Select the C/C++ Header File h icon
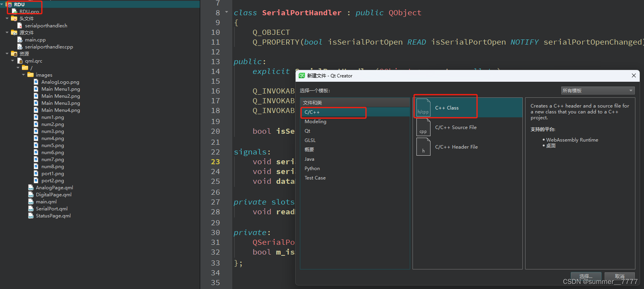The image size is (644, 289). 423,147
